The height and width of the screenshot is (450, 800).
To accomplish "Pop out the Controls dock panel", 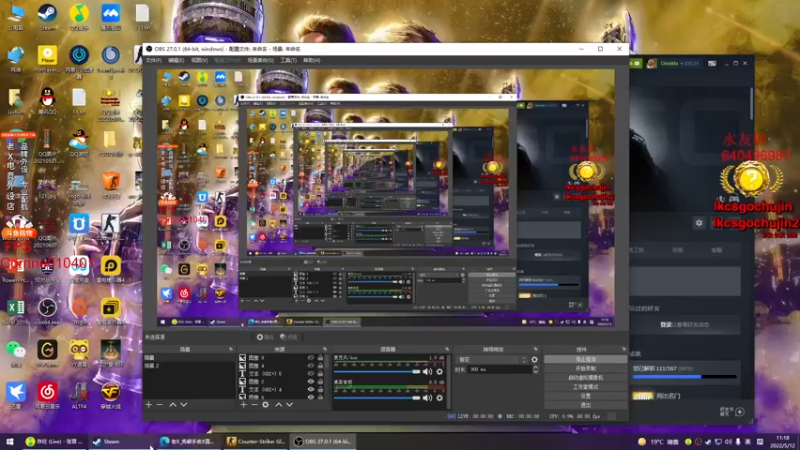I will (624, 349).
